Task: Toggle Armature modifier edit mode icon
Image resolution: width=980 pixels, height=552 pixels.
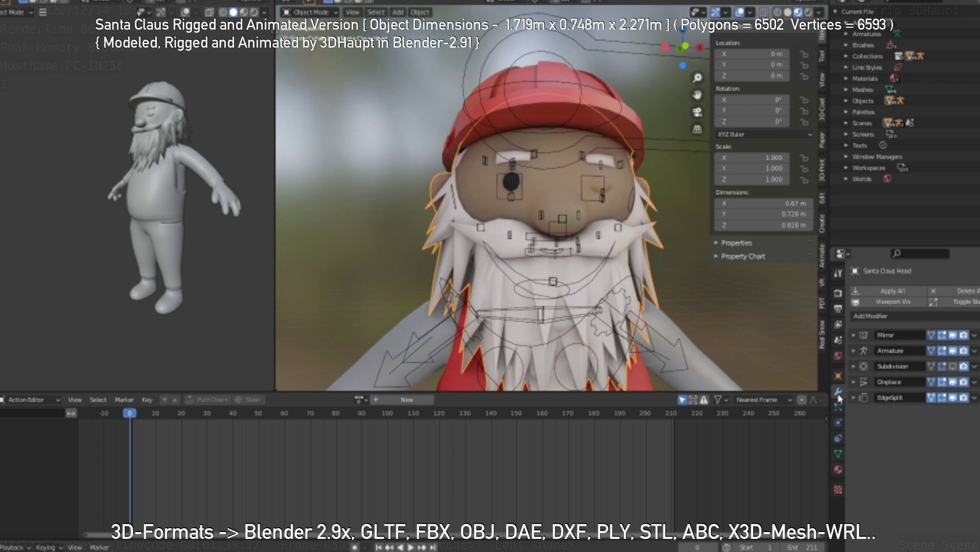Action: 942,350
